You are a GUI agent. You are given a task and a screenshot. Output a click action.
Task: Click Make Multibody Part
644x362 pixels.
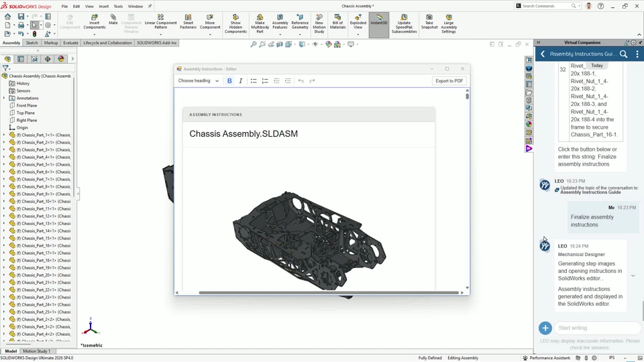(260, 24)
